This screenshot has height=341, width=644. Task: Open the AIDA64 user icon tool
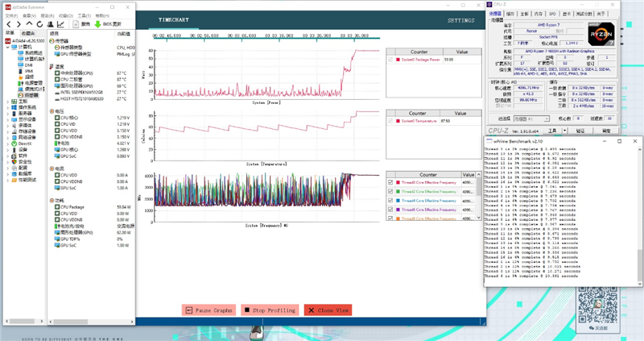[50, 24]
